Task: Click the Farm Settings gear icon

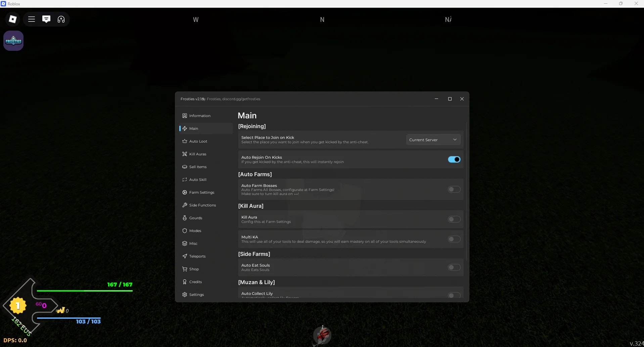Action: point(185,192)
